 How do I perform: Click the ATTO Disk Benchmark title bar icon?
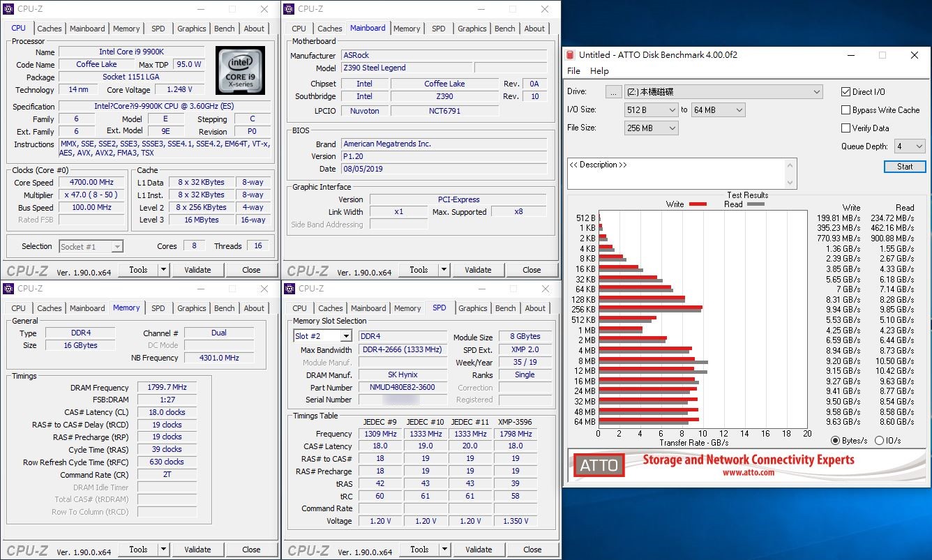pos(571,55)
